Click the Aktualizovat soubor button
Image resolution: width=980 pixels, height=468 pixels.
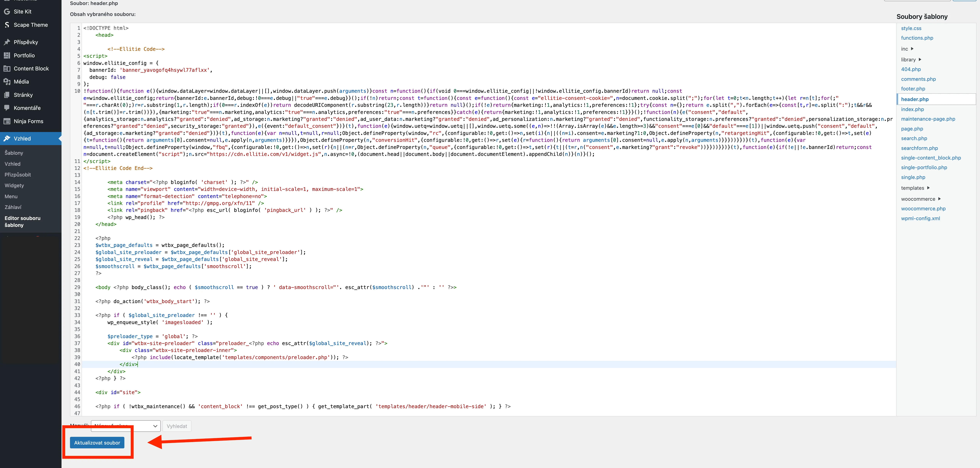[x=97, y=442]
